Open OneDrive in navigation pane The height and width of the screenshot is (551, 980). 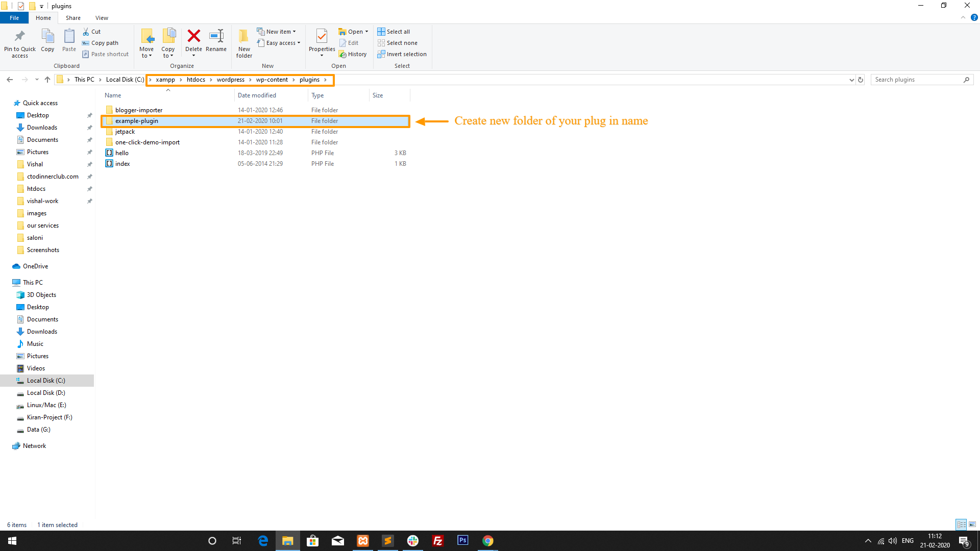pos(35,266)
